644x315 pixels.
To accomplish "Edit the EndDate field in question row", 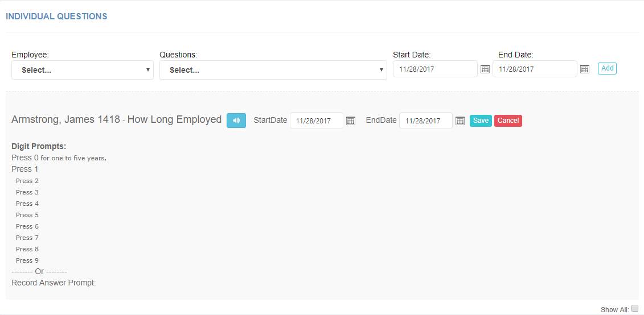I will (x=426, y=121).
